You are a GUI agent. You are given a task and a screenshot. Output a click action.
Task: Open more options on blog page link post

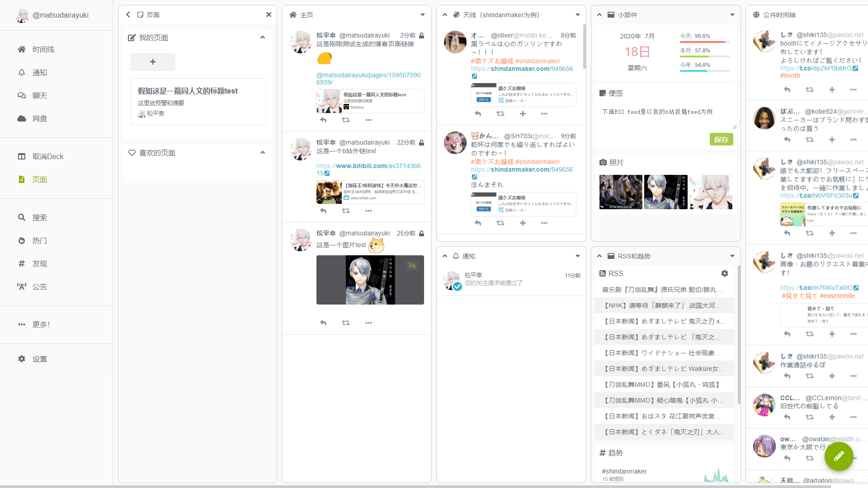368,120
